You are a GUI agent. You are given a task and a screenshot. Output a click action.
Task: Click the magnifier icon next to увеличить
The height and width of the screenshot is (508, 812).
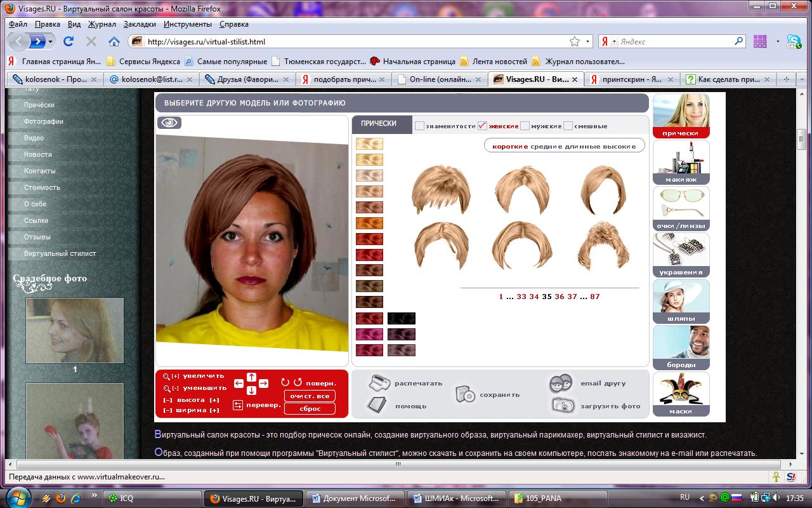[166, 376]
